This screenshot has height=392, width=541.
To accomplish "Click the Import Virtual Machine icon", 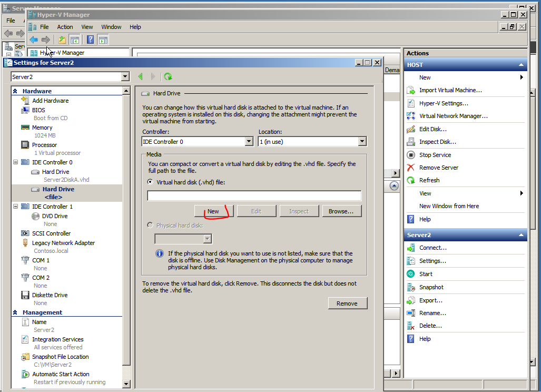I will pyautogui.click(x=411, y=91).
